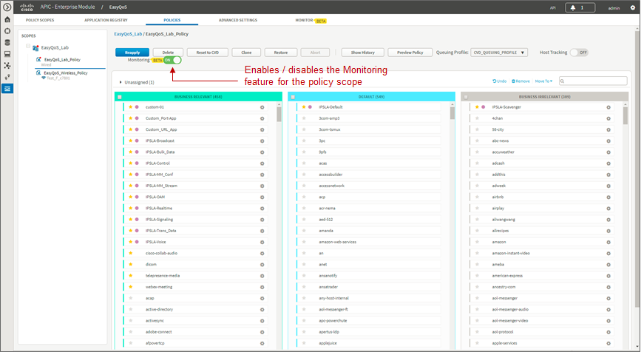This screenshot has height=352, width=644.
Task: Open the Home icon in left sidebar
Action: tap(7, 19)
